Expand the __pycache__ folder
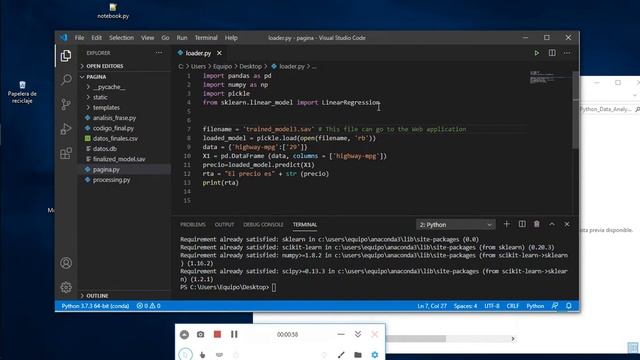Screen dimensions: 640x360 tap(109, 87)
